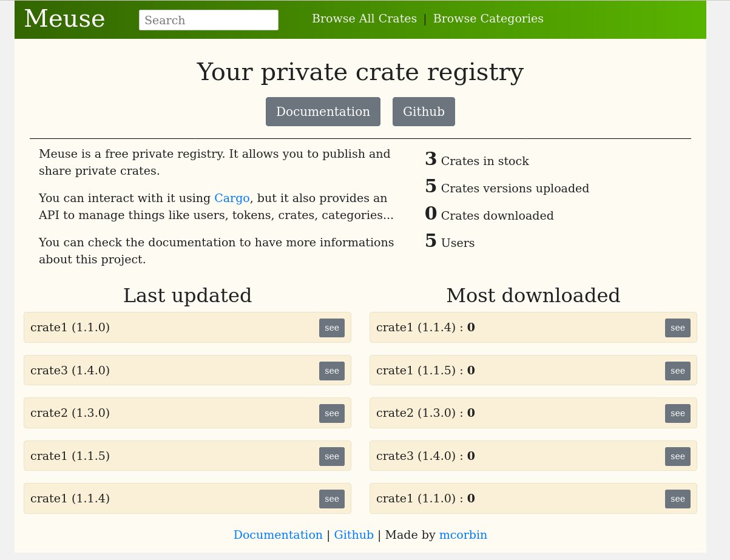See crate2 (1.3.0) in Most downloaded
Screen dimensions: 730x560
point(678,413)
